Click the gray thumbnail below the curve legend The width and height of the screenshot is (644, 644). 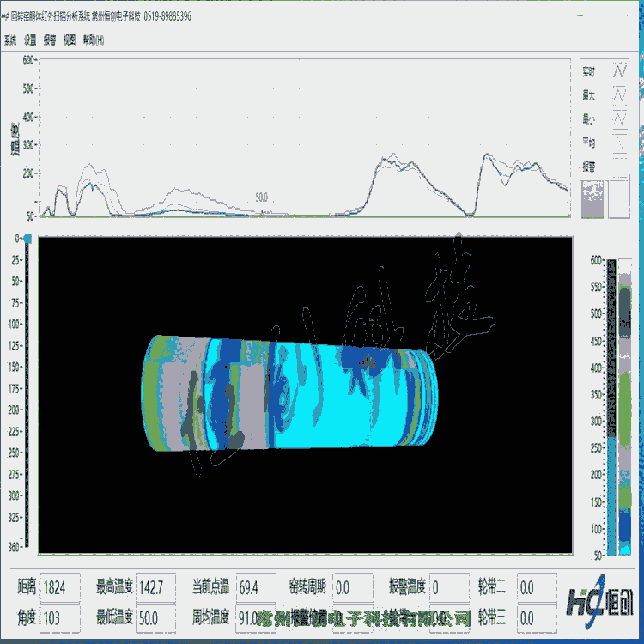592,200
